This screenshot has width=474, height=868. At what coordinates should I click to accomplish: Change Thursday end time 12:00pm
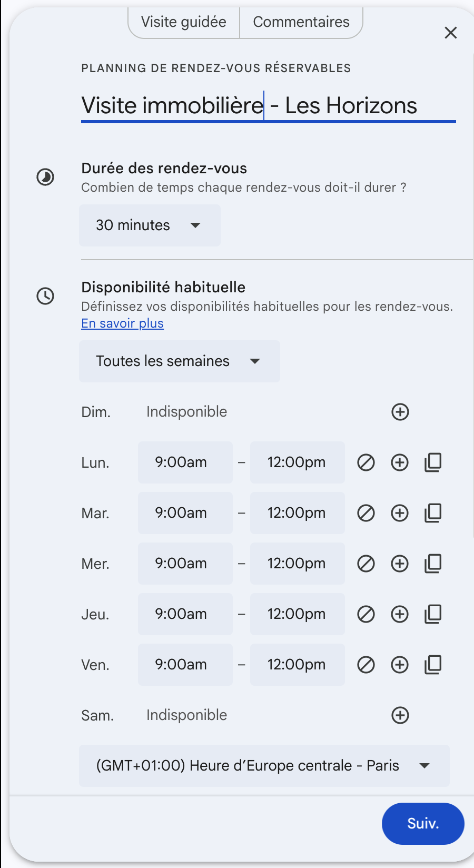pyautogui.click(x=297, y=614)
